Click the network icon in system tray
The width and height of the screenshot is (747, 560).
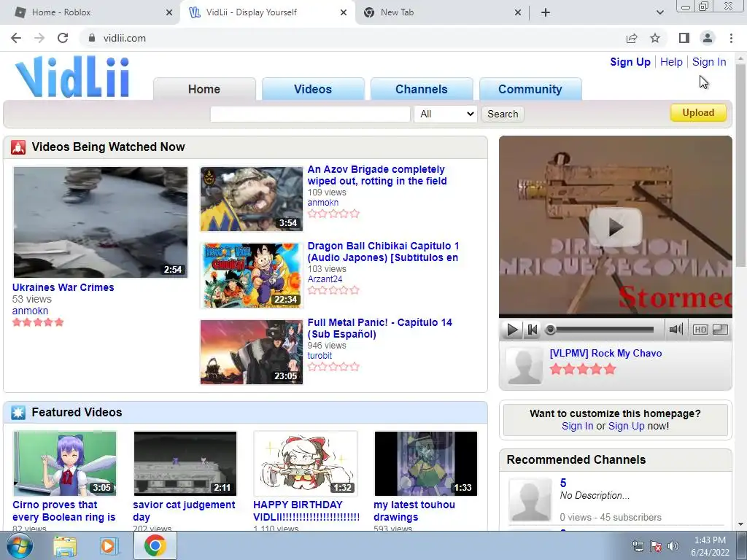(638, 546)
